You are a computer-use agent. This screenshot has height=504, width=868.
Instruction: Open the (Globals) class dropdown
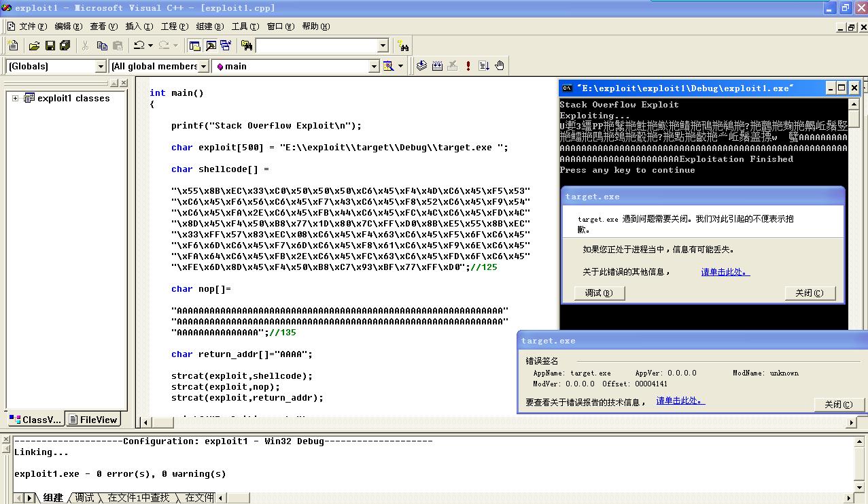pos(101,66)
